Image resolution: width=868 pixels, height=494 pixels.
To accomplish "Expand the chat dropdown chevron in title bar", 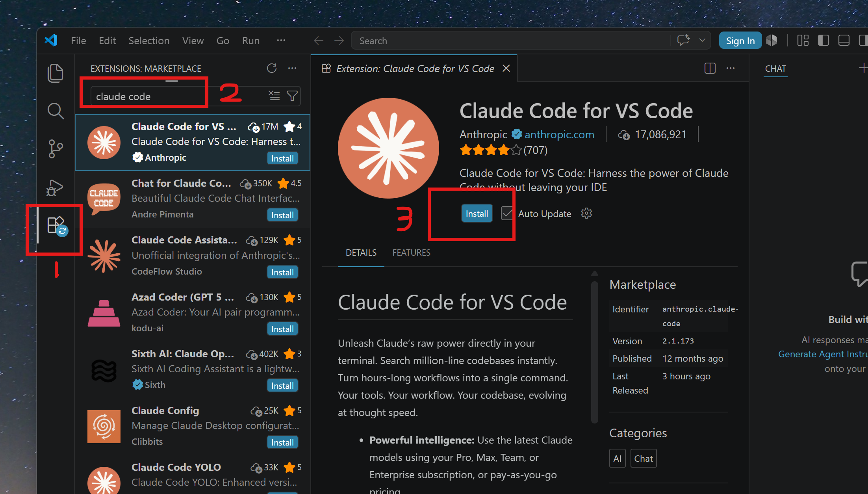I will click(x=702, y=40).
